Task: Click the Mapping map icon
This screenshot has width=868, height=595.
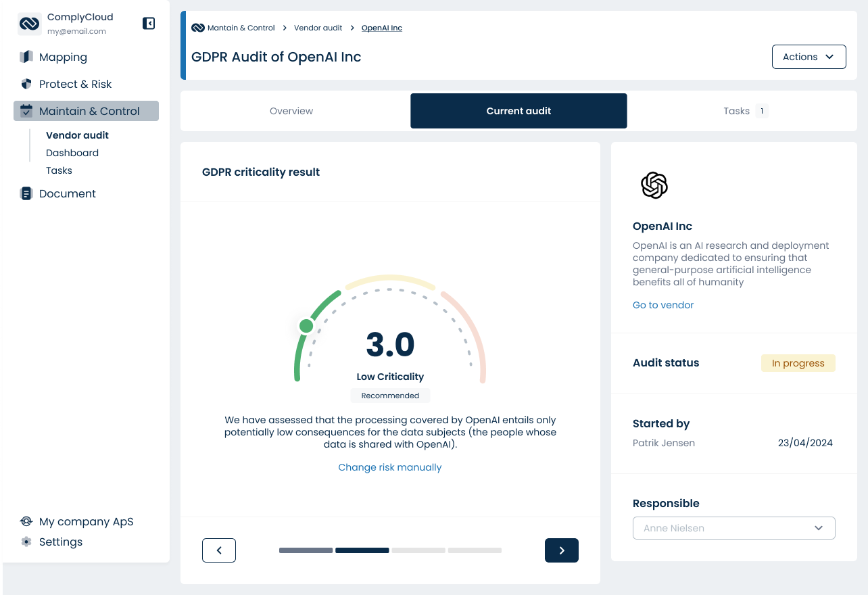Action: [x=26, y=57]
